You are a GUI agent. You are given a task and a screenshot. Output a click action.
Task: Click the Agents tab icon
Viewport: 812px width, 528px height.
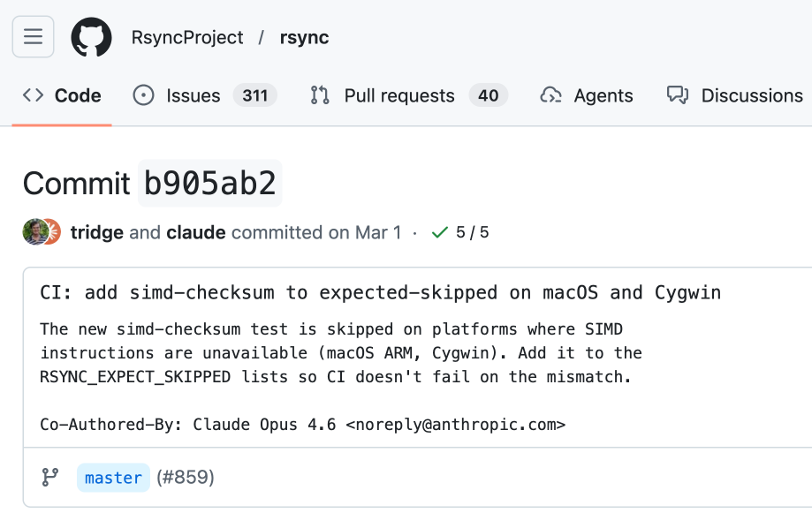coord(551,95)
